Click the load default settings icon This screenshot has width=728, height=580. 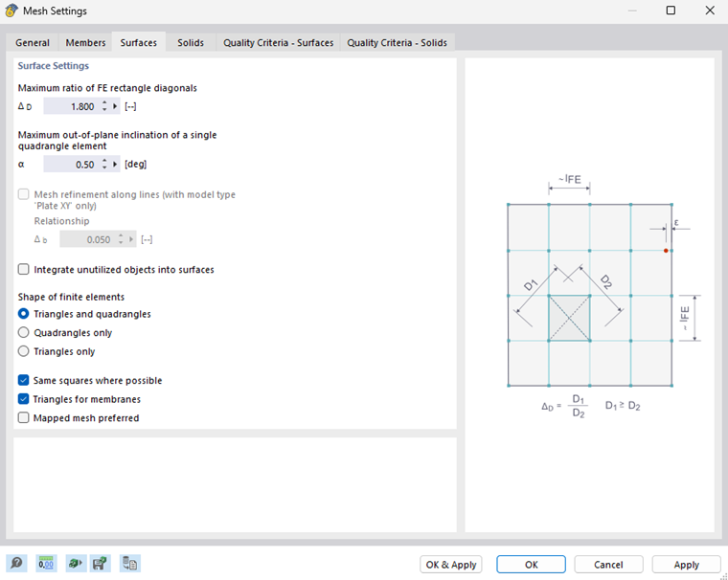pos(76,564)
